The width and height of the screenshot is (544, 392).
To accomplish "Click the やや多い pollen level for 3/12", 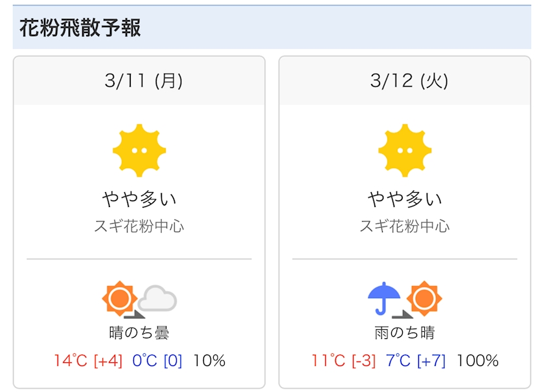I will click(x=405, y=199).
